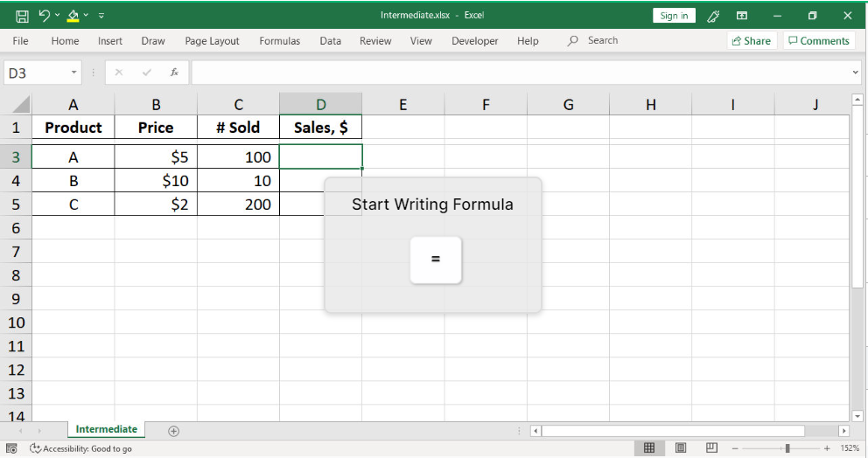
Task: Open the Help tab
Action: 528,41
